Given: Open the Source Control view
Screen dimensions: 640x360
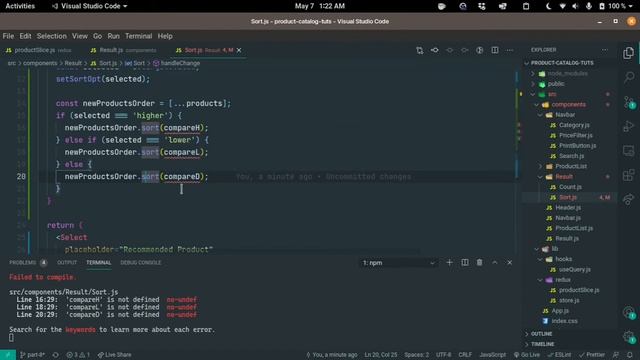Looking at the screenshot, I should tap(629, 102).
